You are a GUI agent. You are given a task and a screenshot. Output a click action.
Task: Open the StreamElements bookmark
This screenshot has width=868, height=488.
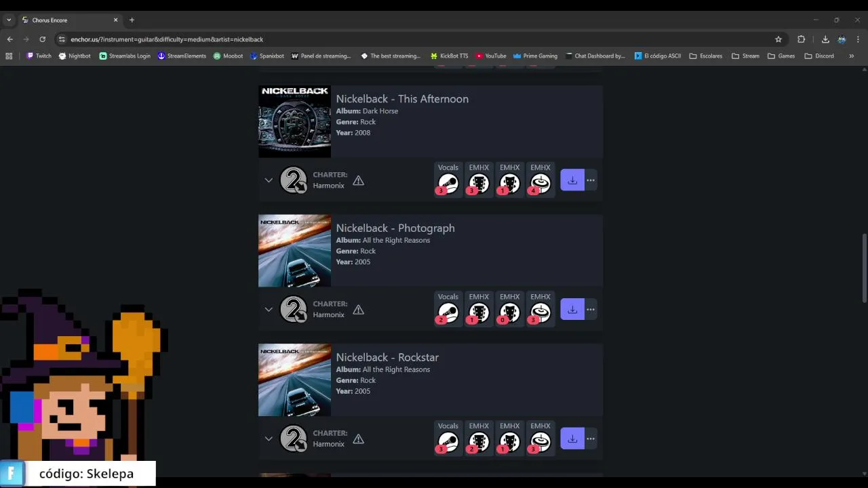tap(182, 56)
